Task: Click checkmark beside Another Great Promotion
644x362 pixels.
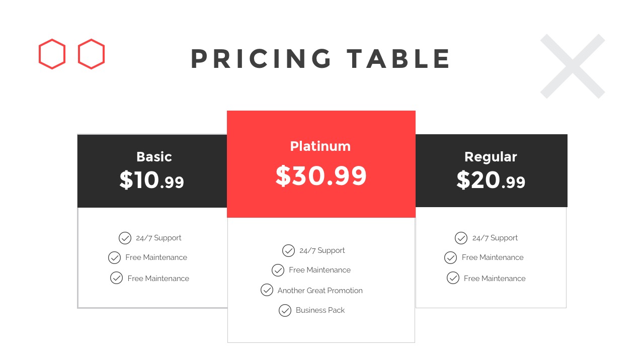Action: point(267,290)
